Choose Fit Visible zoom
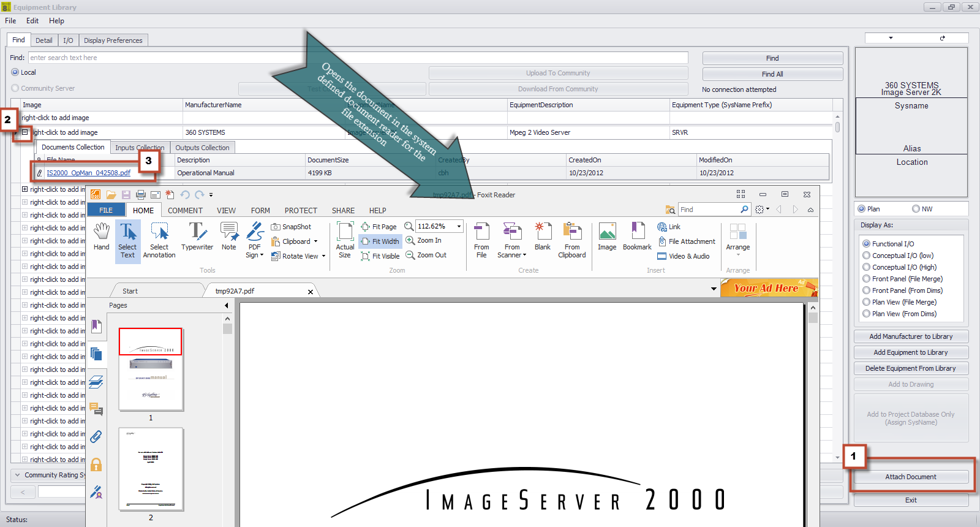Screen dimensions: 980x527 380,256
